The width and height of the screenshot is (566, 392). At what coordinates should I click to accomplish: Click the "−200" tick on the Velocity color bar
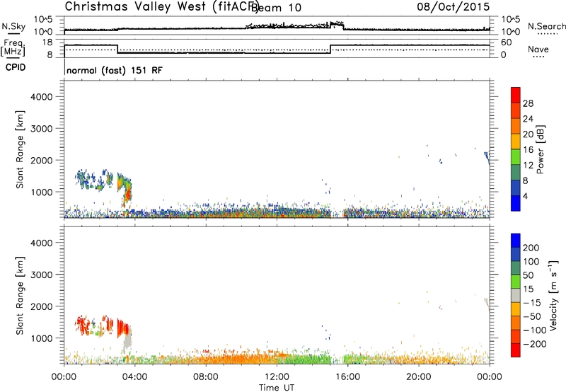click(535, 344)
